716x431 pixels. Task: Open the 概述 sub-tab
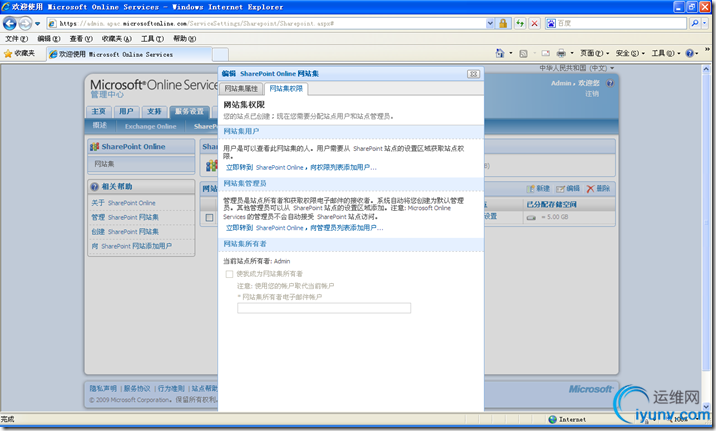[100, 126]
